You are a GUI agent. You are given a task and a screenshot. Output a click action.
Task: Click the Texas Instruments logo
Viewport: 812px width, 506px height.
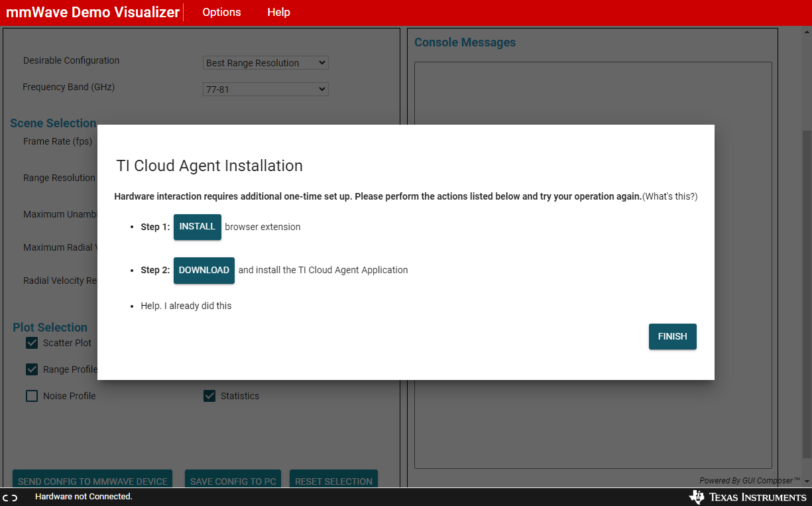(x=748, y=497)
